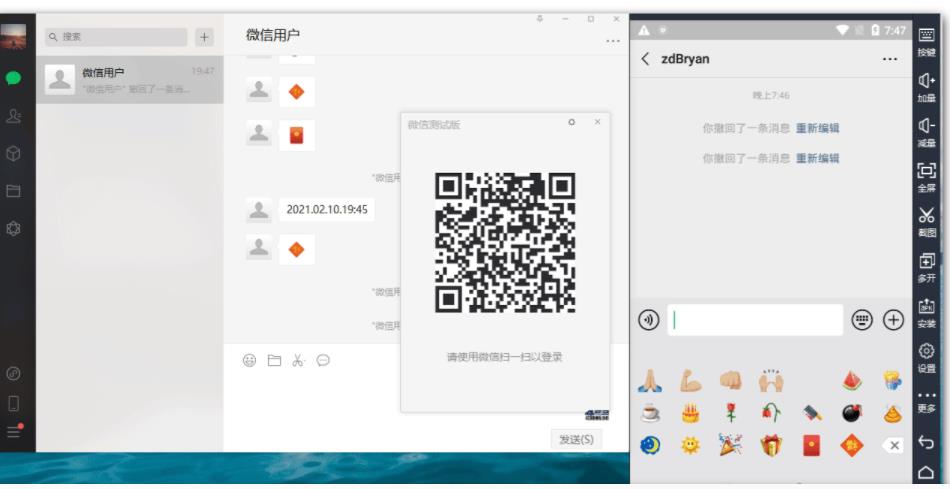Click the login QR code image
This screenshot has height=489, width=950.
click(505, 242)
